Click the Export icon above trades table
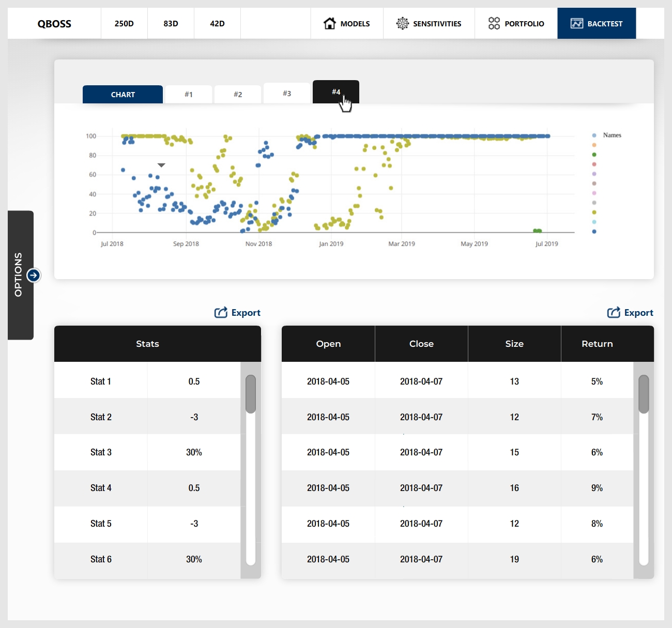The width and height of the screenshot is (672, 628). [x=614, y=312]
